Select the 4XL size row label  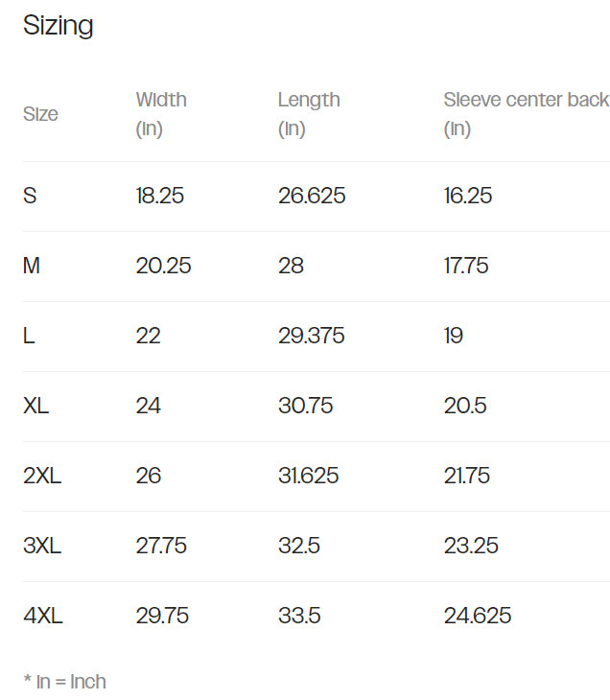coord(43,616)
